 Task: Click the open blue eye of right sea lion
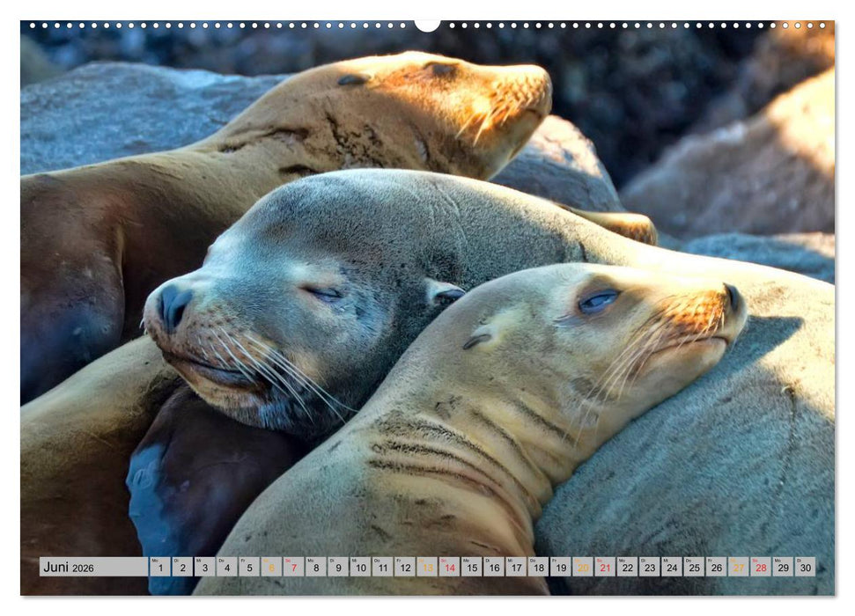[599, 301]
